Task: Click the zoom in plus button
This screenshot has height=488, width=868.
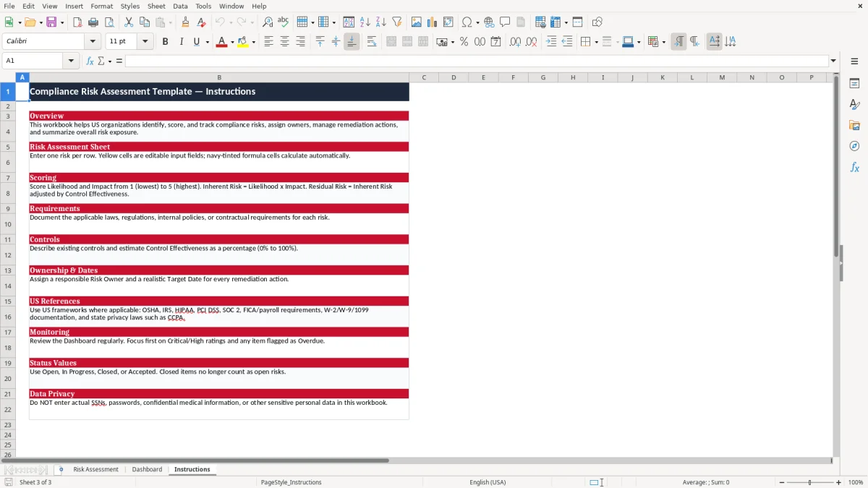Action: pos(838,482)
